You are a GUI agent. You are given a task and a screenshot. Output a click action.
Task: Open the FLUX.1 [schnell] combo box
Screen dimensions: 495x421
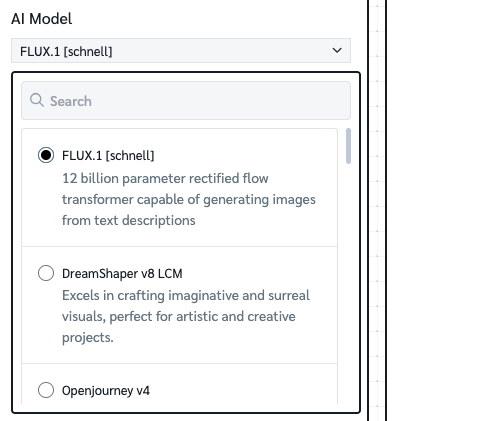click(x=181, y=51)
